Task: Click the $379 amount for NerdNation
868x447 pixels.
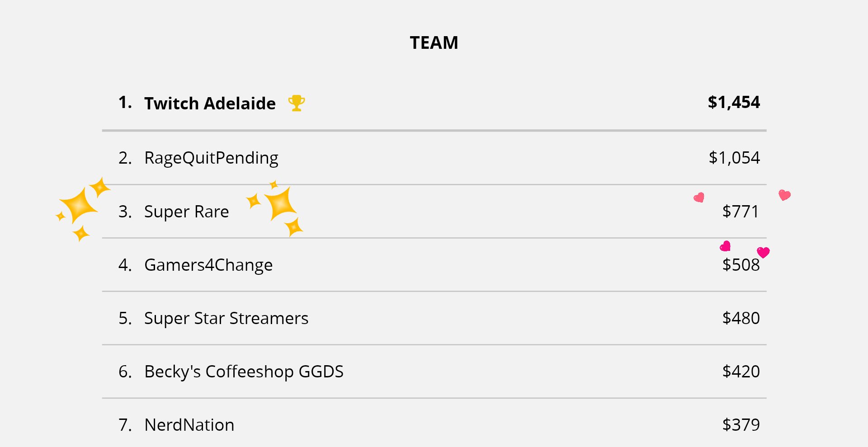Action: point(741,425)
